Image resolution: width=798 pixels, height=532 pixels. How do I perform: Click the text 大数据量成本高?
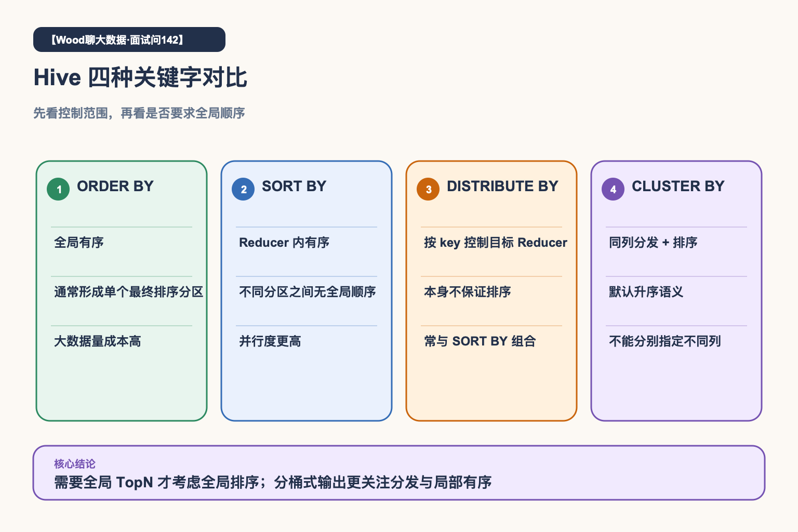[98, 341]
